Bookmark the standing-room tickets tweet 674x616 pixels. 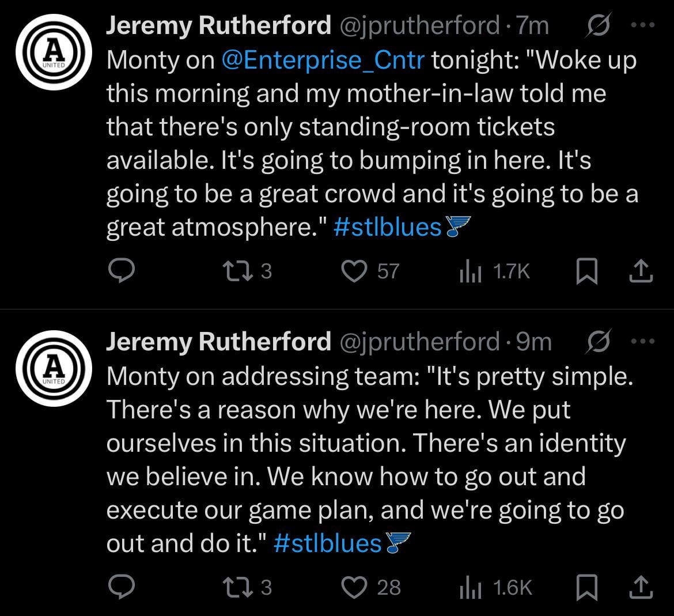click(x=586, y=271)
